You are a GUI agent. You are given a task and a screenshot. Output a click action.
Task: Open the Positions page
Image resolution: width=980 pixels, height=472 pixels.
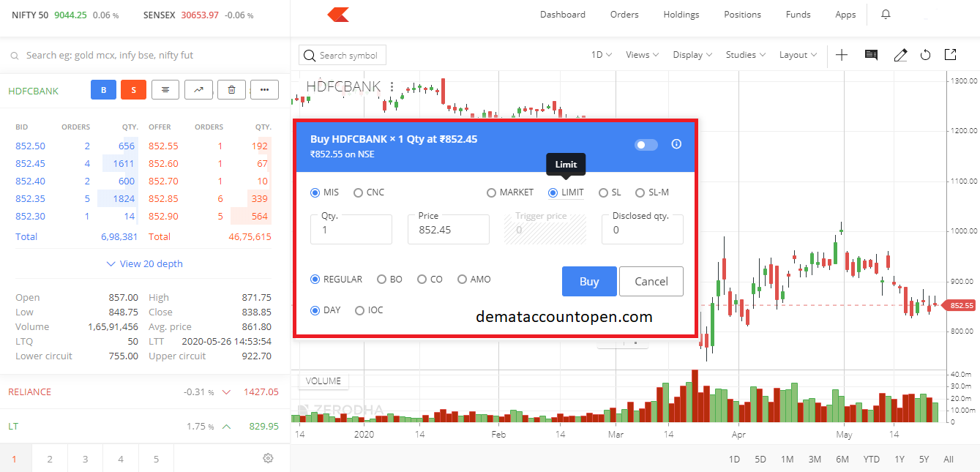(742, 15)
